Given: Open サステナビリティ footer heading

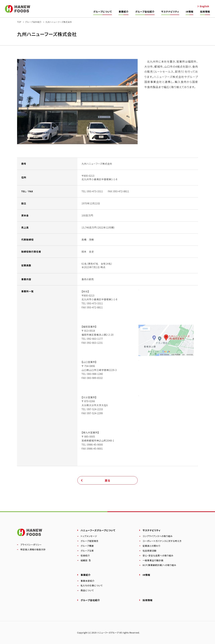Looking at the screenshot, I should coord(151,530).
